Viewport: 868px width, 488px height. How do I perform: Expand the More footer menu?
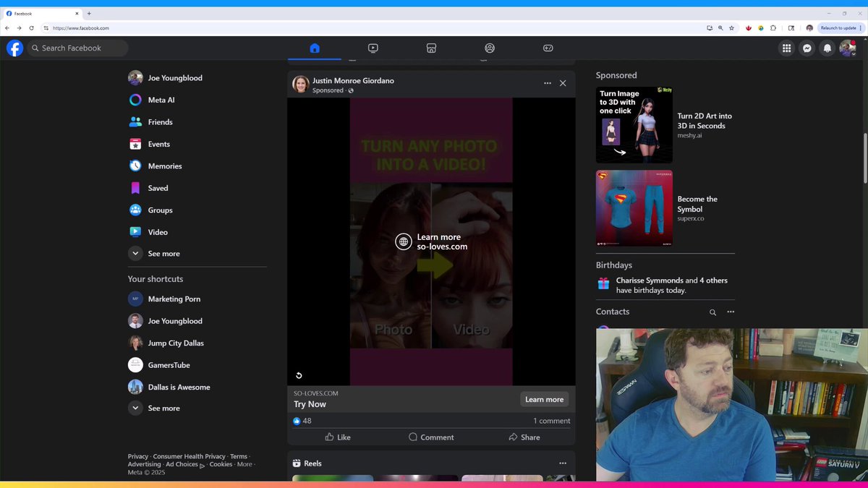pyautogui.click(x=244, y=465)
